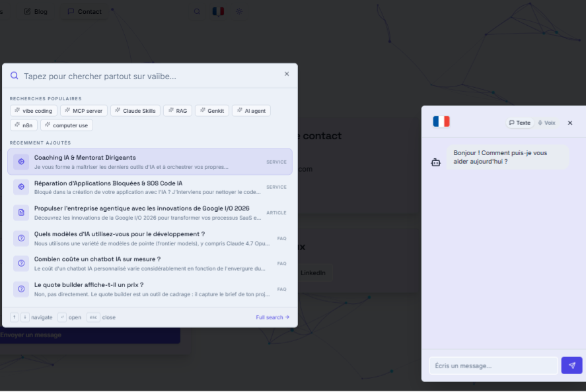Close the chat widget
The width and height of the screenshot is (586, 392).
click(570, 123)
